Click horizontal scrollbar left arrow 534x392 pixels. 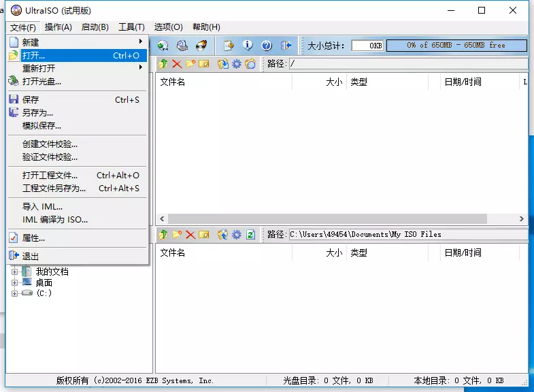(162, 218)
